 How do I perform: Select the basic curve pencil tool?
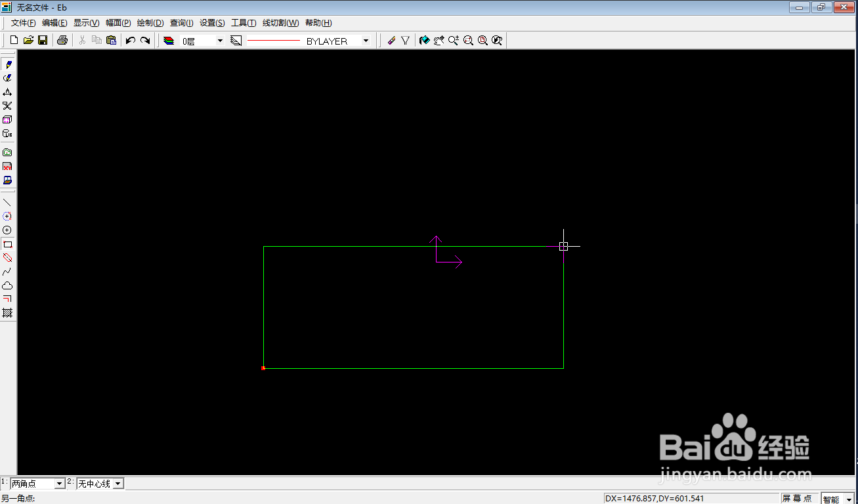tap(8, 64)
